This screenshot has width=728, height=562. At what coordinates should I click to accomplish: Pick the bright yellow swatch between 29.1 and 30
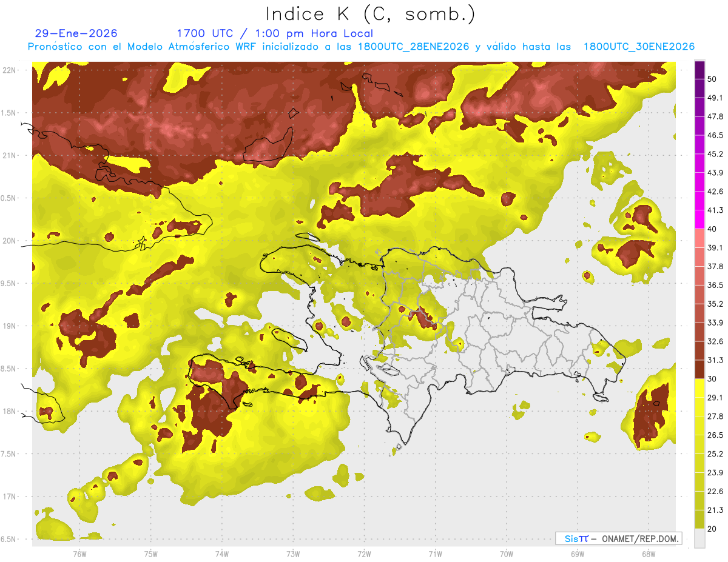[x=699, y=388]
